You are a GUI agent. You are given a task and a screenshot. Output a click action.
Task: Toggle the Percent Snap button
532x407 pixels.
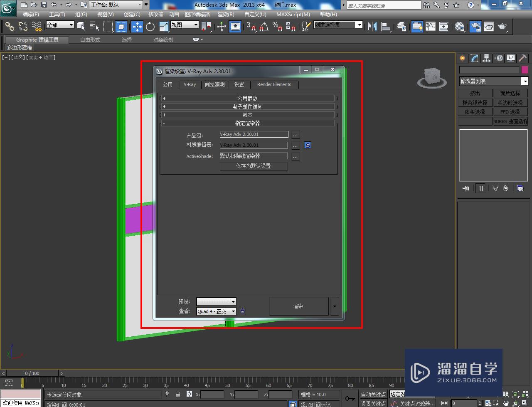[x=278, y=26]
